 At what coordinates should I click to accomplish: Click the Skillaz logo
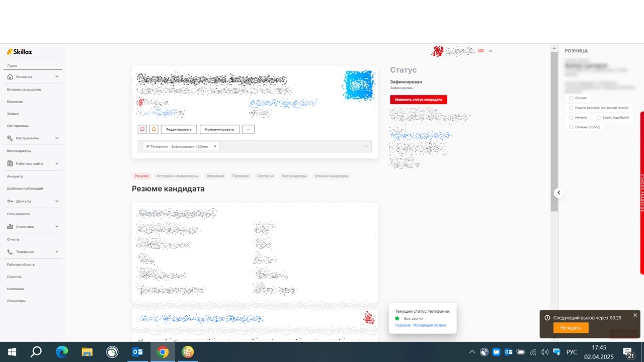[20, 52]
